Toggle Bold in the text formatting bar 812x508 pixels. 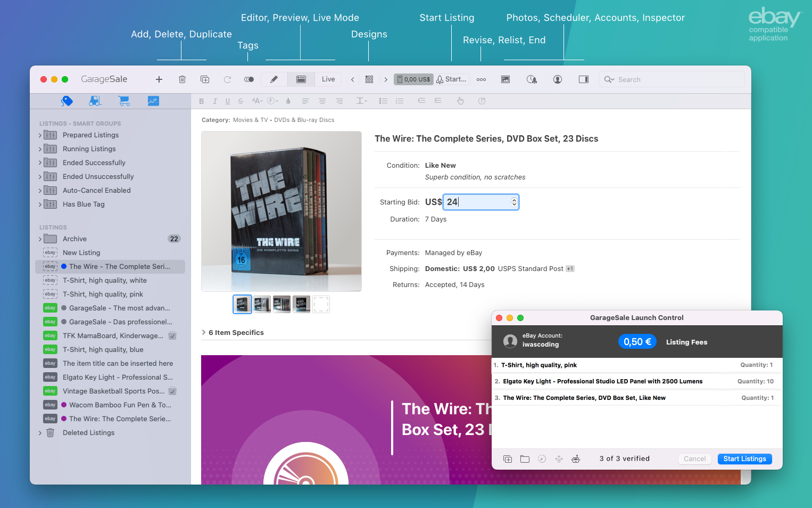tap(201, 101)
